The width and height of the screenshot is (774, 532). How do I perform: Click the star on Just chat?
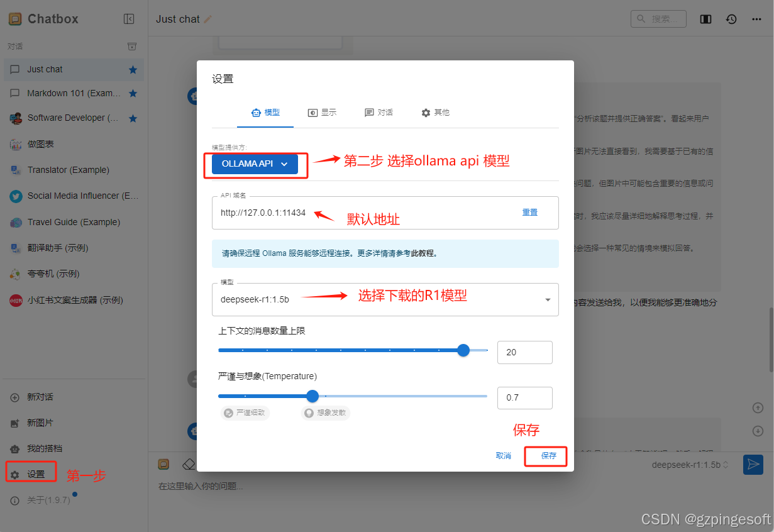(133, 70)
